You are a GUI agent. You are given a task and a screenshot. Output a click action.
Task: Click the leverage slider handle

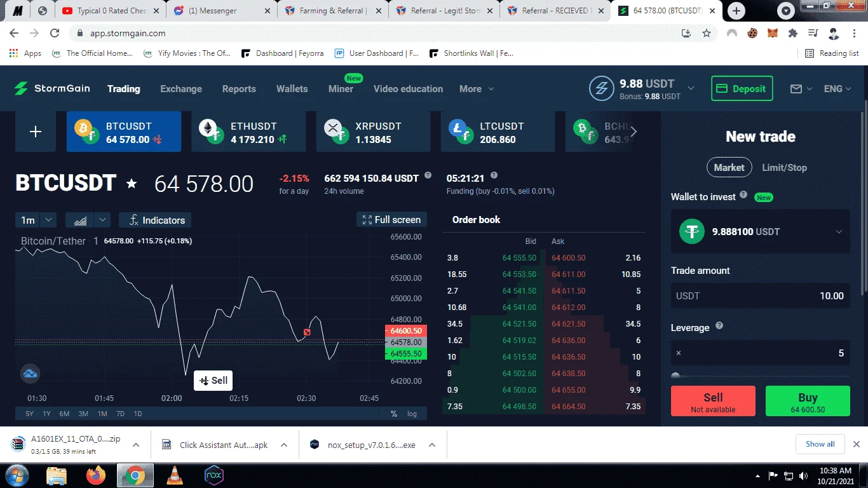click(675, 376)
